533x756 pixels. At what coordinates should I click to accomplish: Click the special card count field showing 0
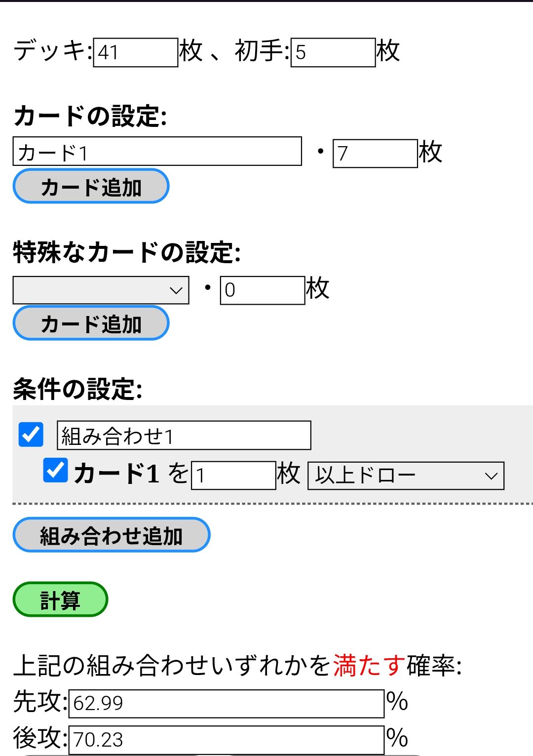263,290
